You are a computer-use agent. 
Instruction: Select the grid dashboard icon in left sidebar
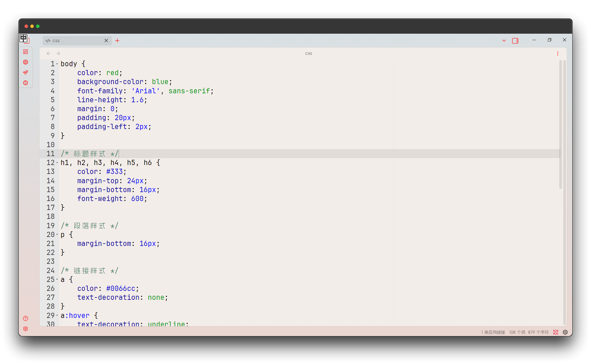pos(26,52)
